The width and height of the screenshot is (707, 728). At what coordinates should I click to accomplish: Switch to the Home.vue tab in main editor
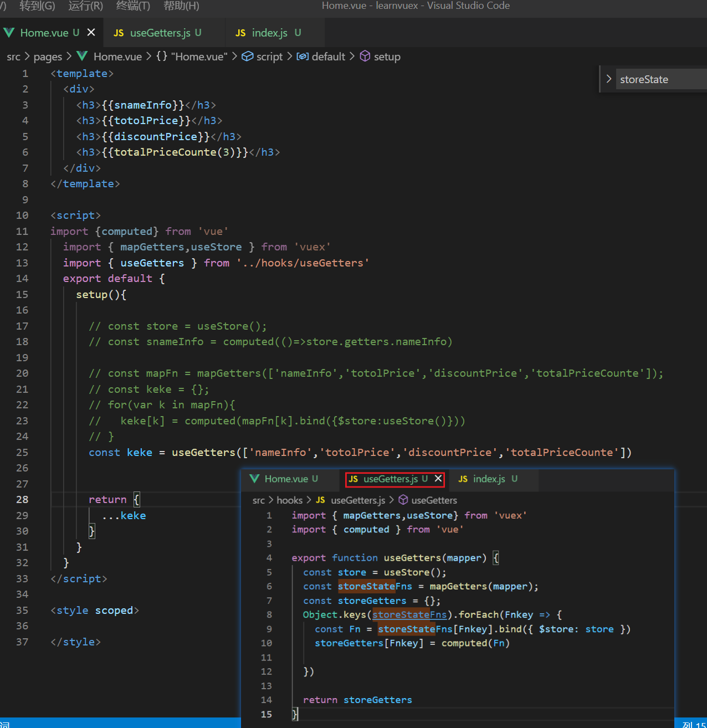pyautogui.click(x=52, y=33)
